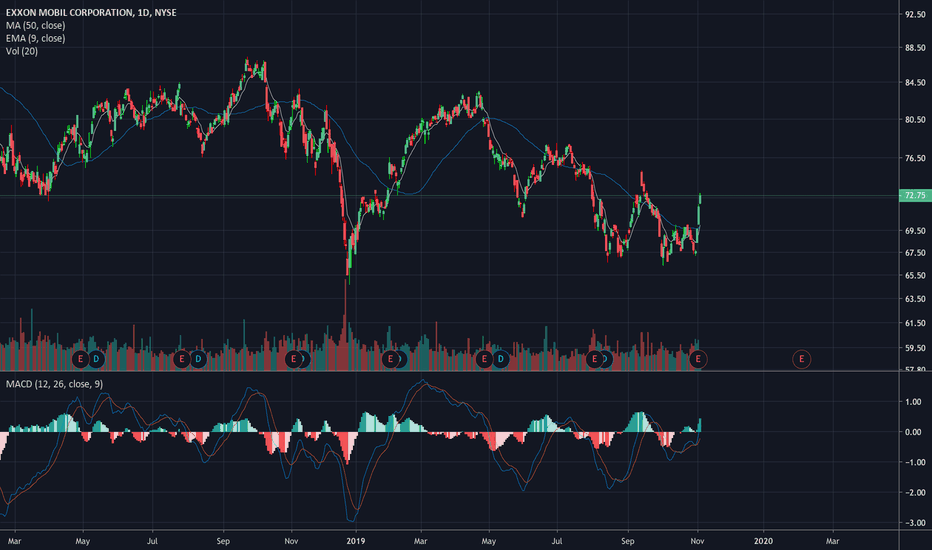This screenshot has height=550, width=932.
Task: Select the dividend marker from May 2019
Action: click(x=500, y=359)
